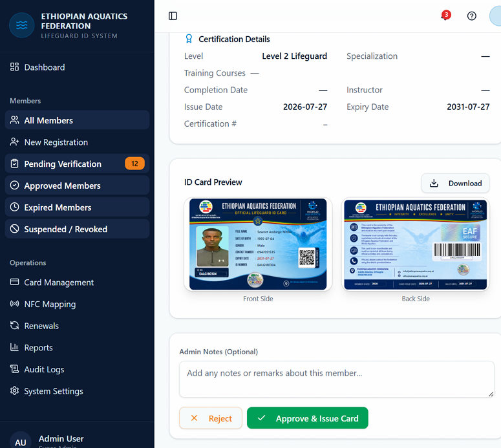Viewport: 501px width, 448px height.
Task: Open Approved Members list
Action: (x=77, y=186)
